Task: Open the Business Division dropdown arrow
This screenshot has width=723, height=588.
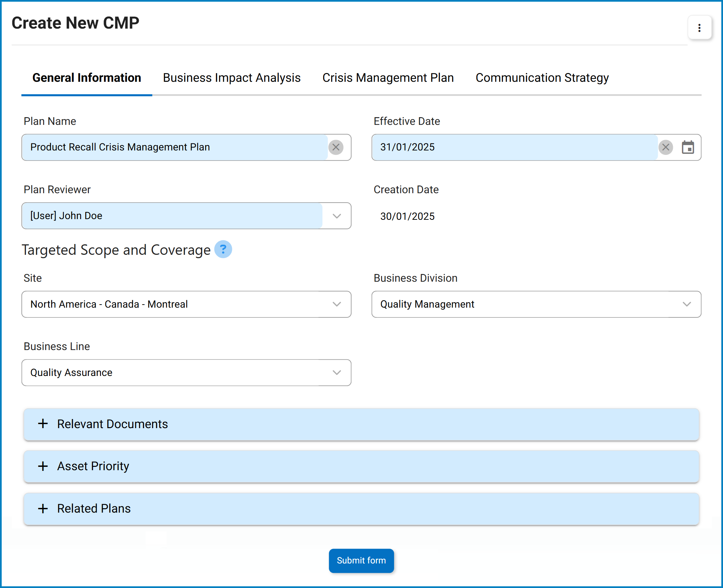Action: pos(687,304)
